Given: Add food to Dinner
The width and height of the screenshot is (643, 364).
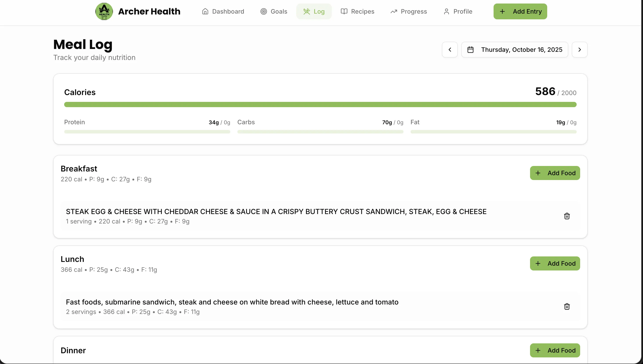Looking at the screenshot, I should 555,350.
